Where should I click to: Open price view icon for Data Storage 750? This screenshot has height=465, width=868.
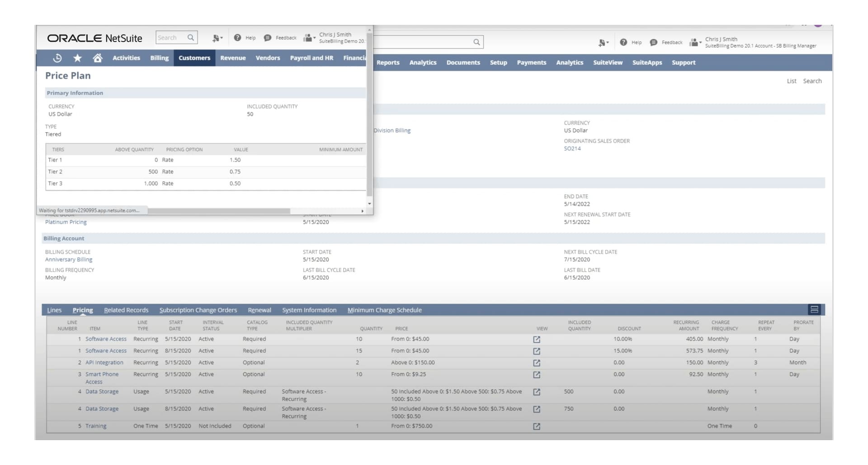[x=537, y=409]
